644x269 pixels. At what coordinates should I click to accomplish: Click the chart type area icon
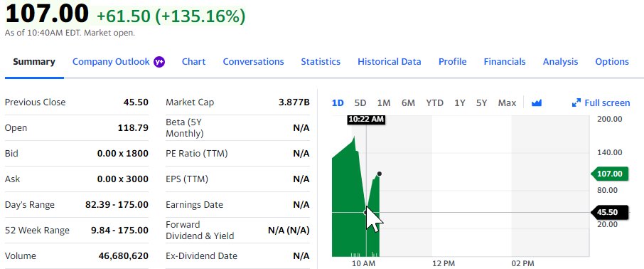click(x=537, y=102)
